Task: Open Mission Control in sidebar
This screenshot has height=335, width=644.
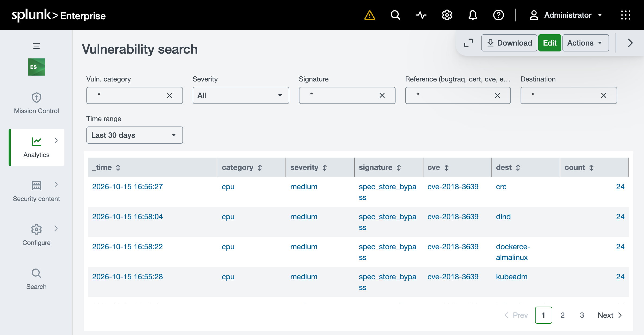Action: pos(36,103)
